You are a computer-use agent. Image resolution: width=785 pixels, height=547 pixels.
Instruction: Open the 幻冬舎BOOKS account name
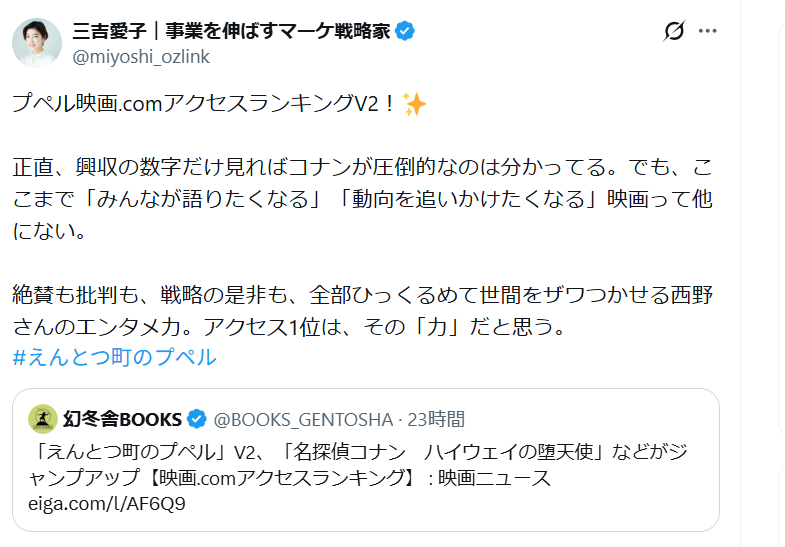coord(122,418)
